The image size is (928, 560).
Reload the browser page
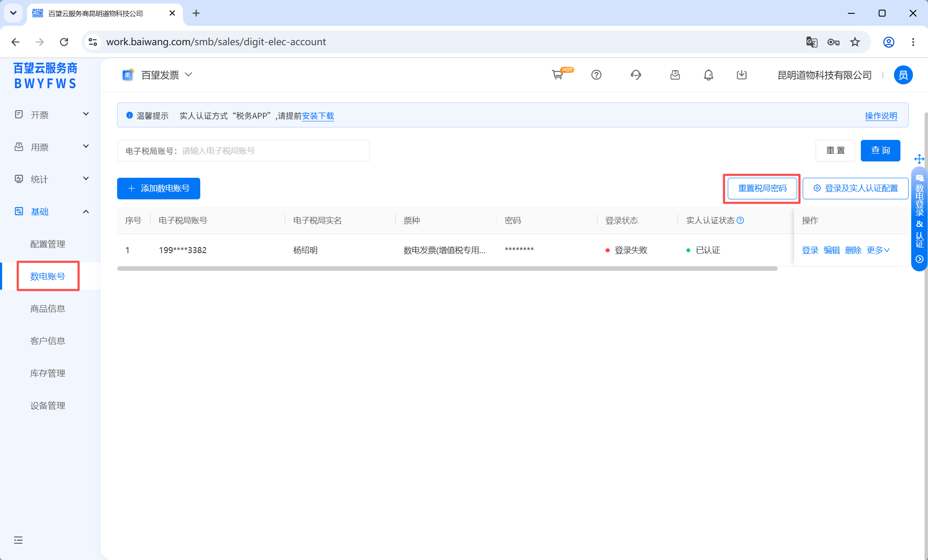(x=64, y=42)
